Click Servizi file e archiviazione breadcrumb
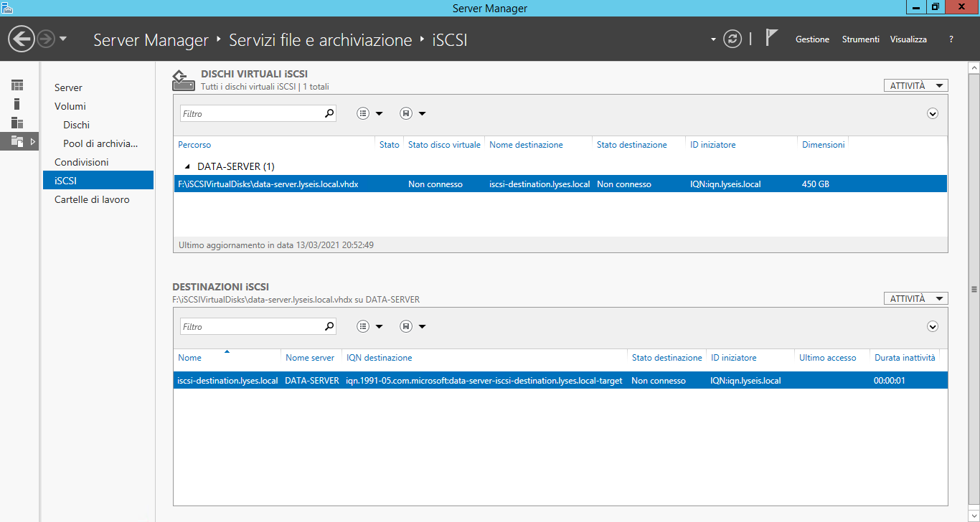 tap(321, 40)
